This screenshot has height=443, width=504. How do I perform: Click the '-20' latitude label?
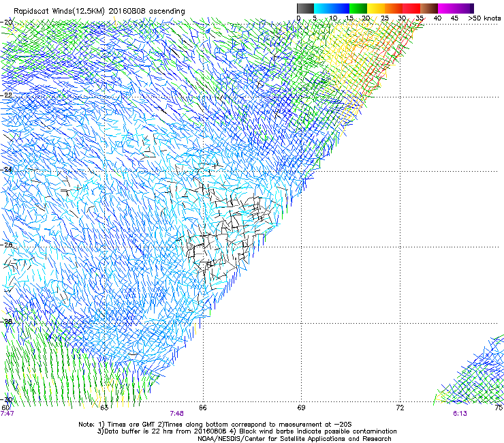[6, 22]
